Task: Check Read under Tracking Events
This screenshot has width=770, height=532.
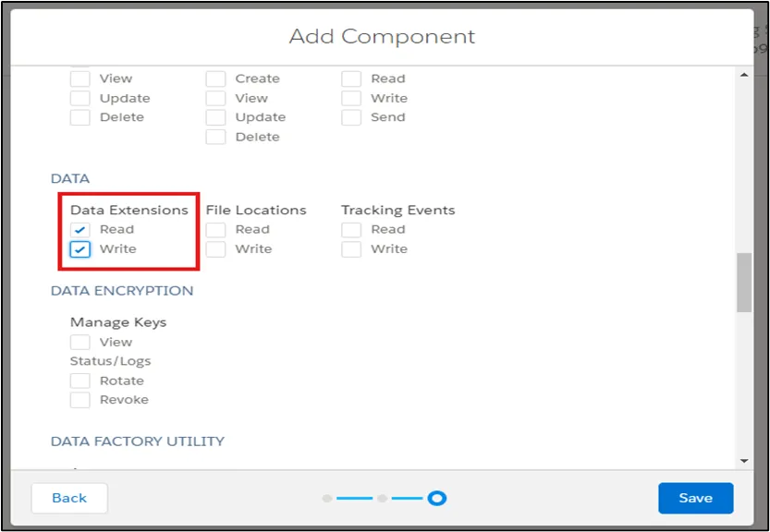Action: coord(351,229)
